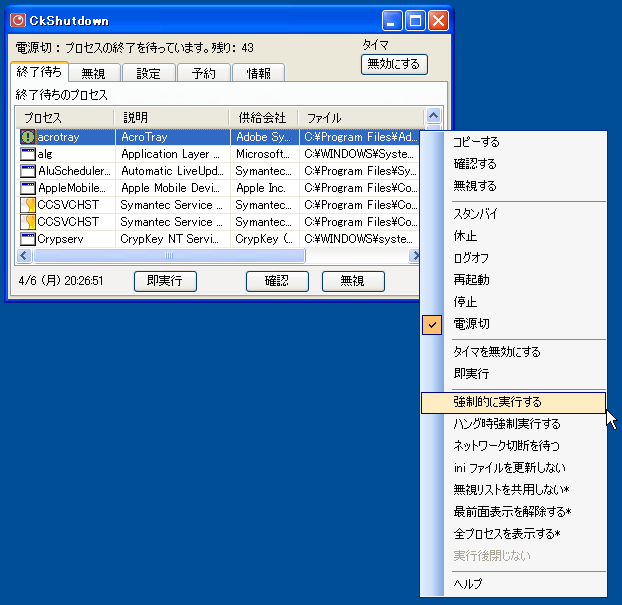Viewport: 622px width, 605px height.
Task: Choose 無視する from context menu
Action: (x=513, y=186)
